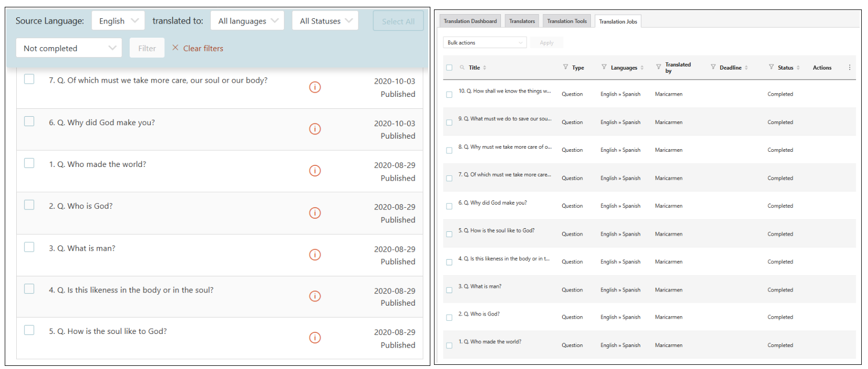Image resolution: width=868 pixels, height=369 pixels.
Task: Select all jobs with the header checkbox
Action: tap(449, 68)
